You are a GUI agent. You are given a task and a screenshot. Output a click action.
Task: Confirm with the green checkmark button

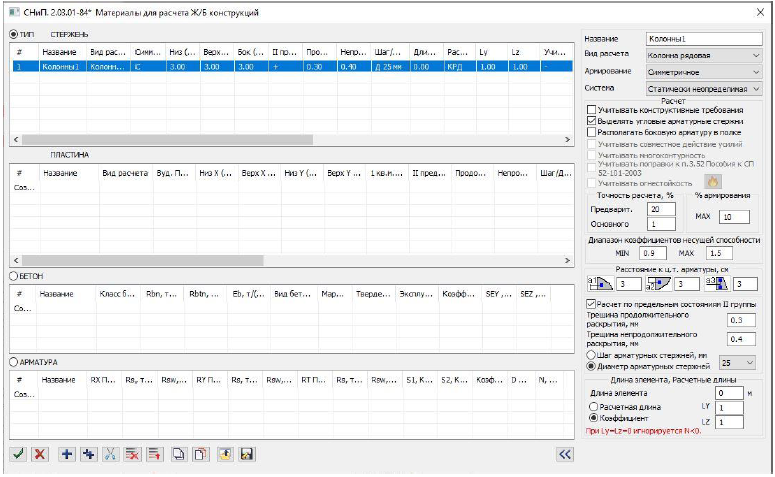tap(18, 454)
